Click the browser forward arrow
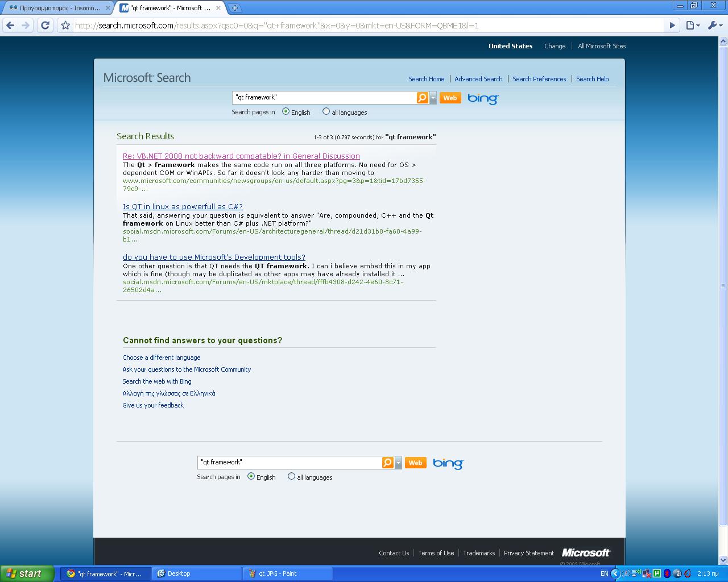 26,25
